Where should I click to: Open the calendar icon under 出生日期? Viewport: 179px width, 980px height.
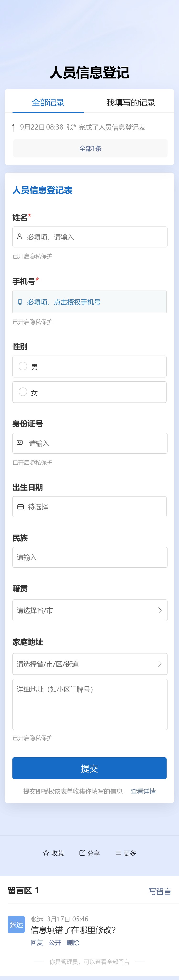click(20, 506)
